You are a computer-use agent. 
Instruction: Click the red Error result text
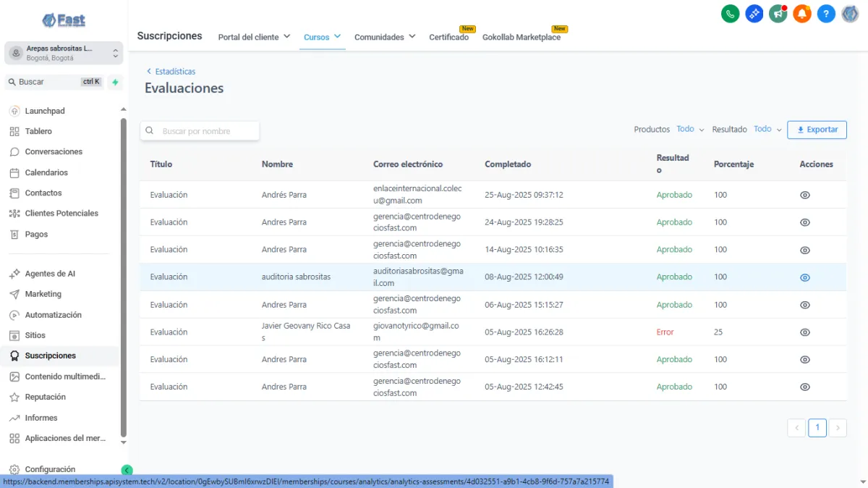[x=665, y=332]
